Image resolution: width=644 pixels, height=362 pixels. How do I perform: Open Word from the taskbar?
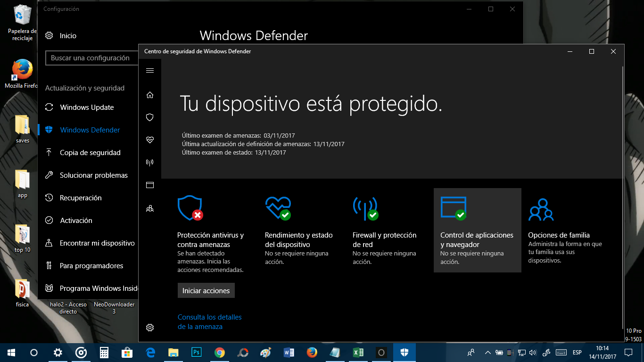pyautogui.click(x=289, y=353)
